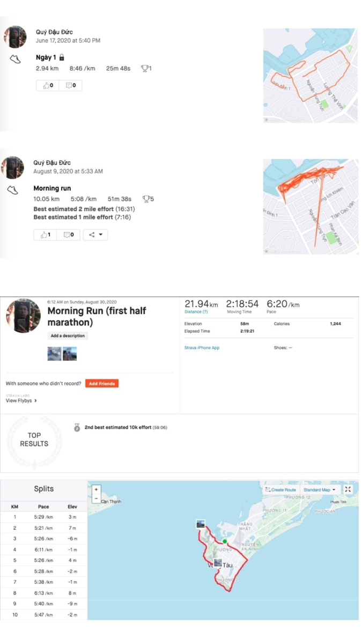Viewport: 362px width, 644px height.
Task: Open the first activity photo thumbnail
Action: click(x=54, y=353)
